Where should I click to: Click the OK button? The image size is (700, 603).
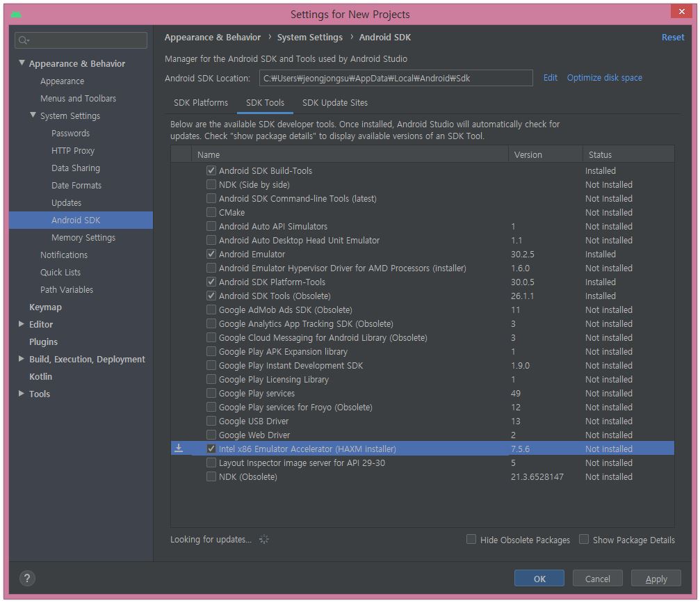(539, 579)
